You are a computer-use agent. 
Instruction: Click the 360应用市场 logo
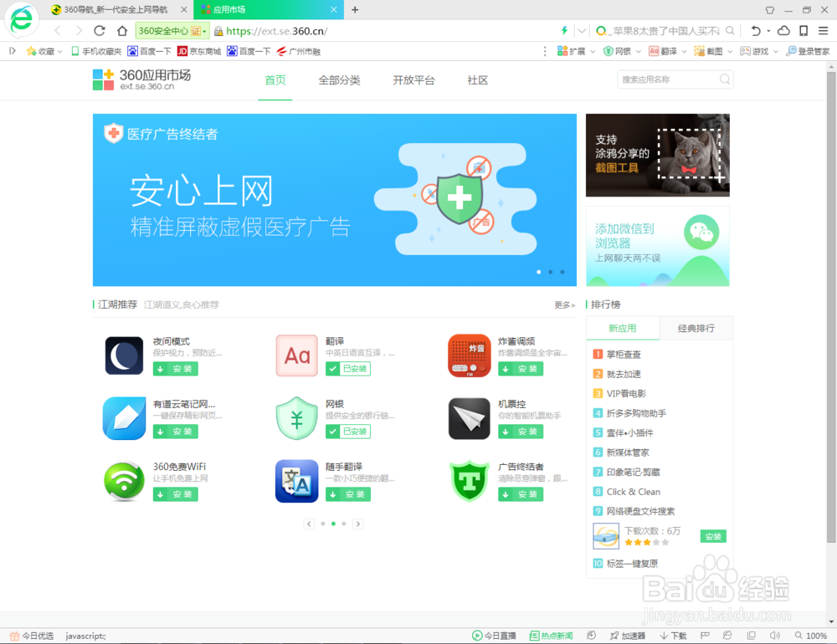tap(142, 79)
